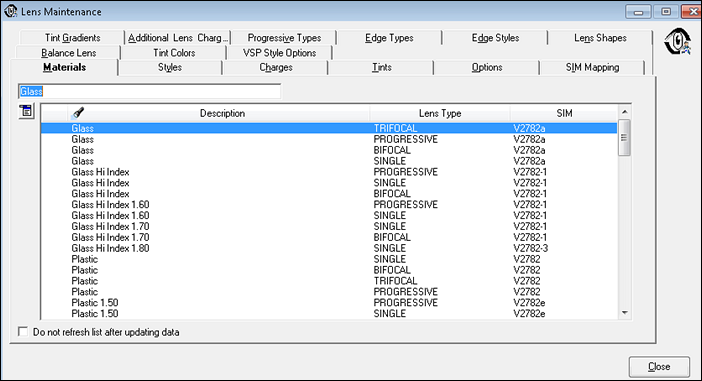Viewport: 702px width, 381px height.
Task: Click the flashlight search icon in the header
Action: click(78, 113)
